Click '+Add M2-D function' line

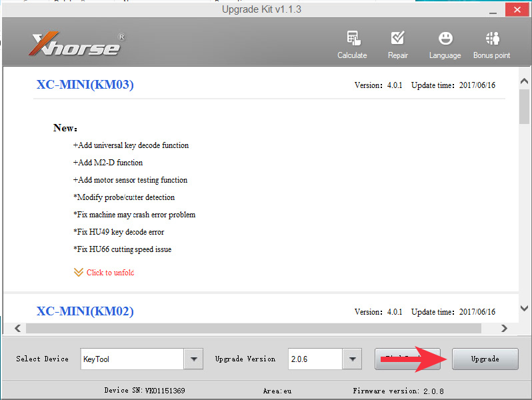point(108,163)
